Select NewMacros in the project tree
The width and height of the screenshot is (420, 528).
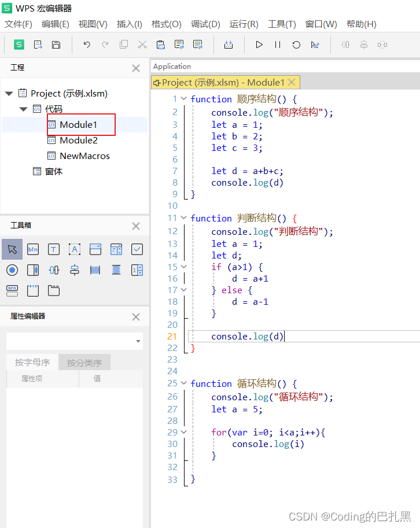coord(84,156)
